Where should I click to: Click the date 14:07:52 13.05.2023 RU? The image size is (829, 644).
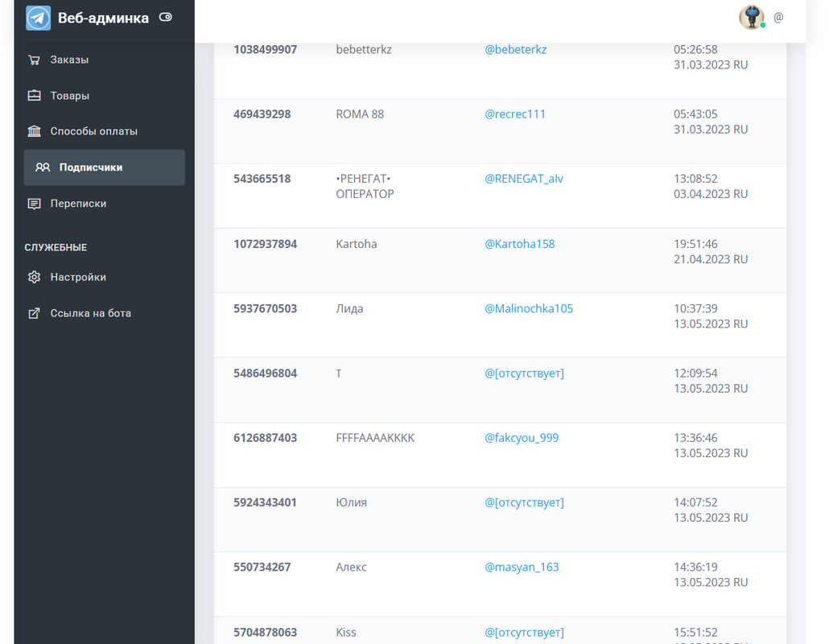pyautogui.click(x=710, y=510)
